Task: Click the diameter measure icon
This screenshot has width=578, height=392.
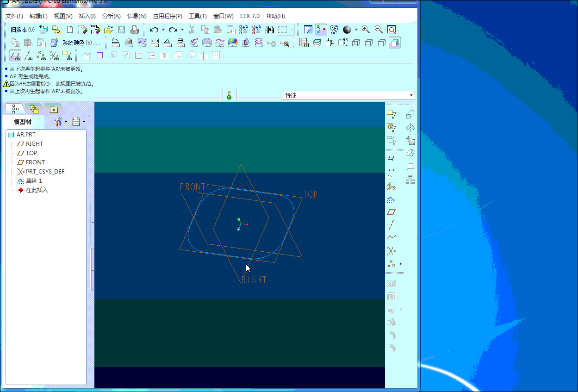Action: 181,43
